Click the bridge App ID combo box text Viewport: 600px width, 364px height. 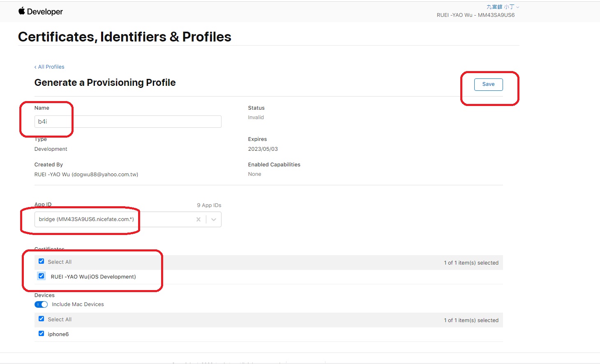click(86, 219)
